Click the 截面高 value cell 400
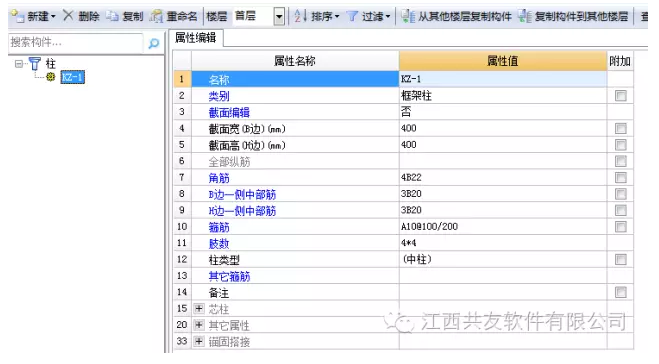Viewport: 659px width, 364px height. pyautogui.click(x=503, y=145)
